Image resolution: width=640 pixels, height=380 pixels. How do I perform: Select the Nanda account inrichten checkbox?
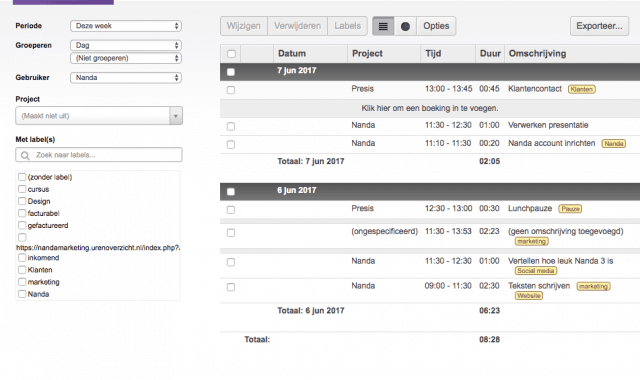click(231, 144)
